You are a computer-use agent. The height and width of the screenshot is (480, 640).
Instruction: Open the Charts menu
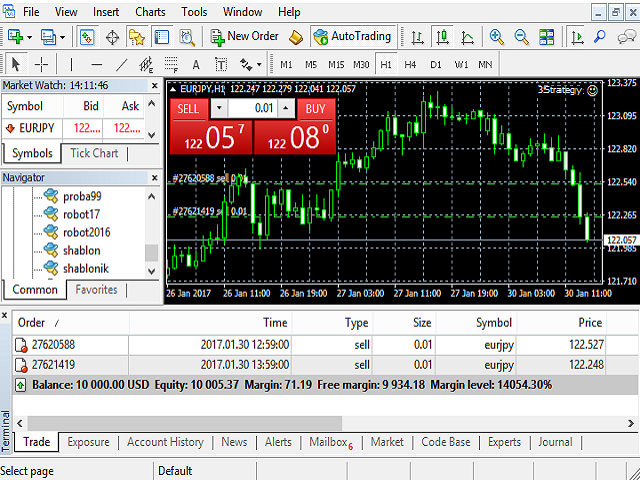tap(150, 12)
